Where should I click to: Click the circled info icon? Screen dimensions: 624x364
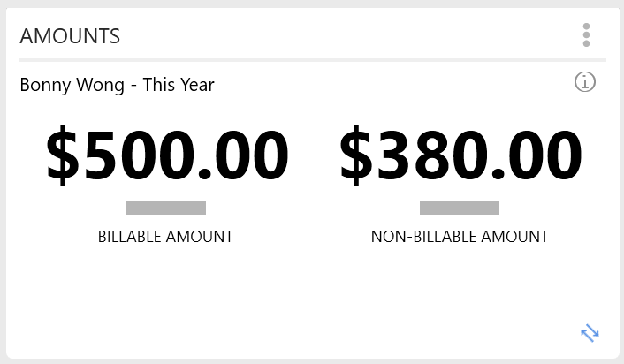tap(584, 82)
